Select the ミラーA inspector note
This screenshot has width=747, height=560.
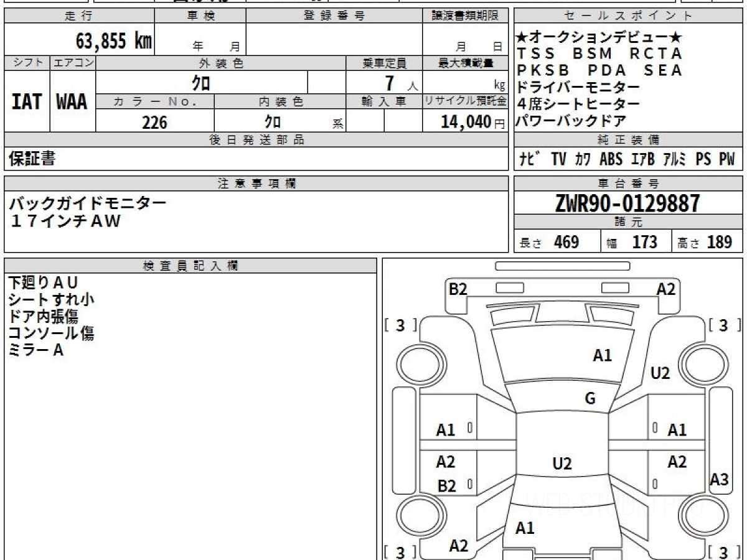click(36, 350)
